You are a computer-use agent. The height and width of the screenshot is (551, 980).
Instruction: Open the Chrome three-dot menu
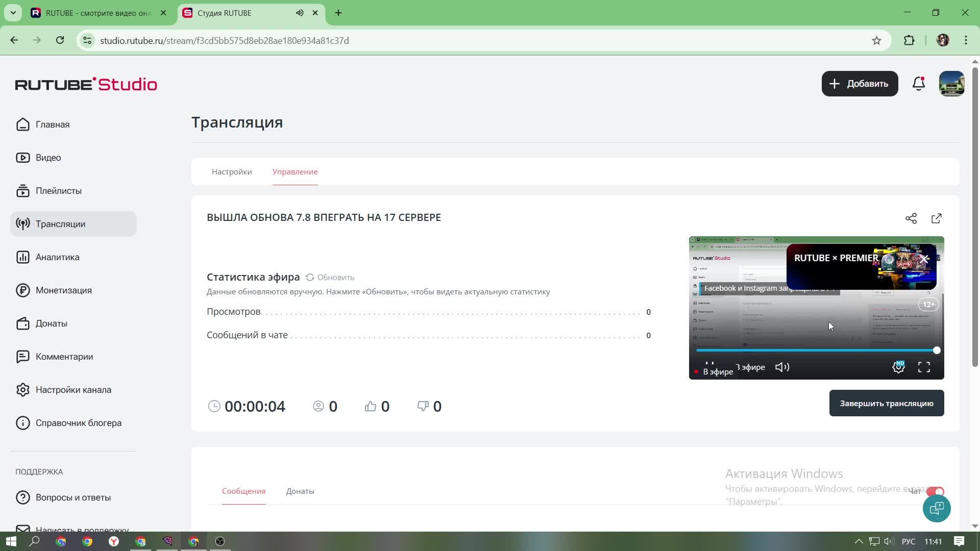pyautogui.click(x=966, y=40)
